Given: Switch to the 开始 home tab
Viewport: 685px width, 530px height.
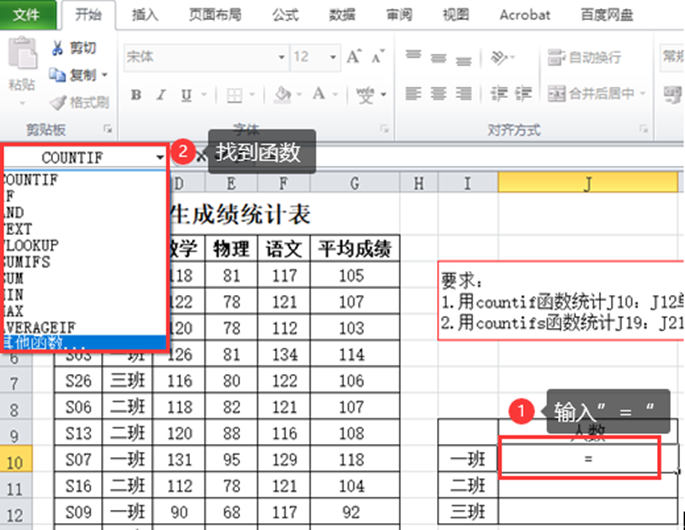Looking at the screenshot, I should (89, 15).
